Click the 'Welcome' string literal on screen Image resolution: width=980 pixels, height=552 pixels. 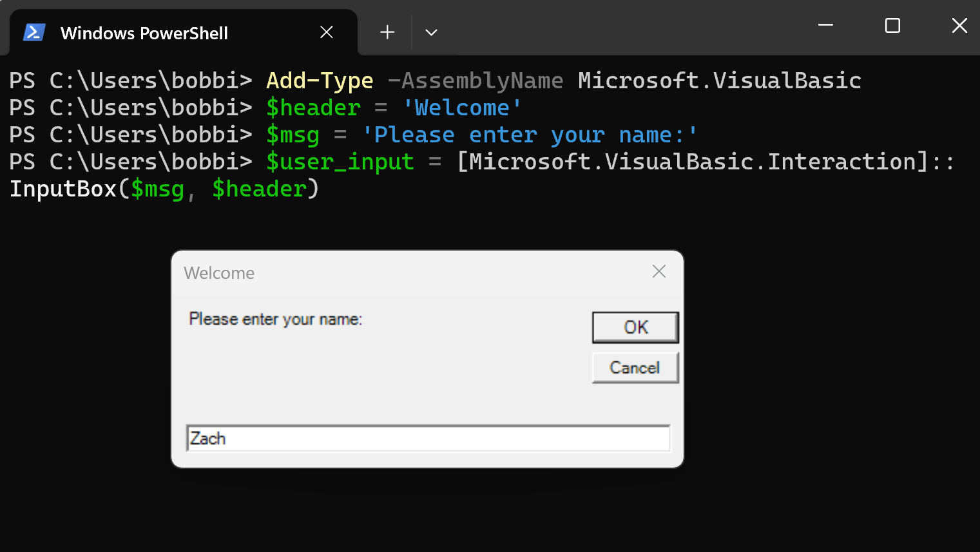(x=463, y=107)
